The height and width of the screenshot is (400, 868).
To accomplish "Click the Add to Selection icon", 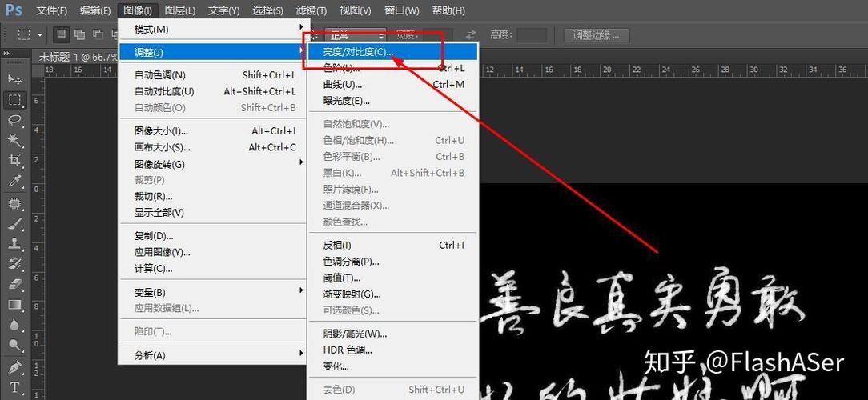I will (x=79, y=35).
